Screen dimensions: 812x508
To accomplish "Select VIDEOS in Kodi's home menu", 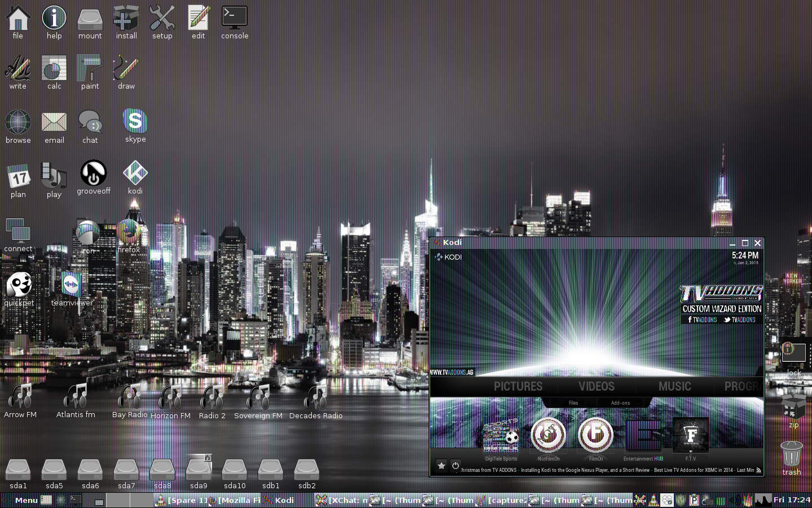I will tap(597, 387).
